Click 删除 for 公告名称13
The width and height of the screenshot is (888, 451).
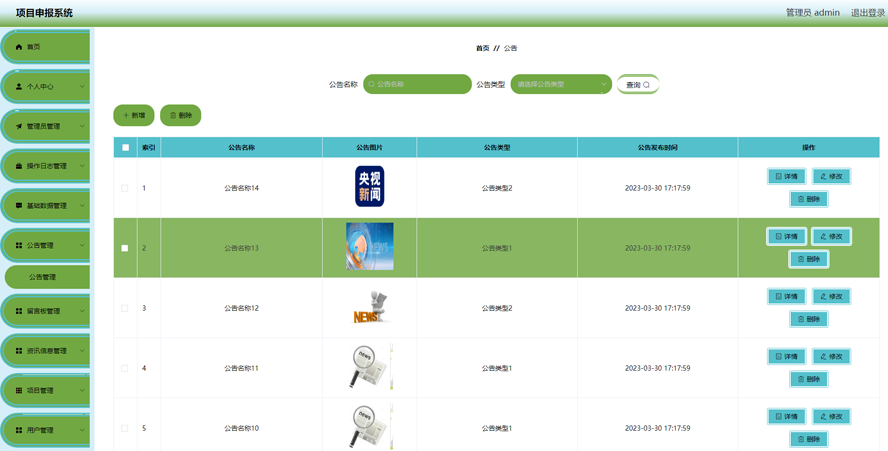pyautogui.click(x=809, y=259)
